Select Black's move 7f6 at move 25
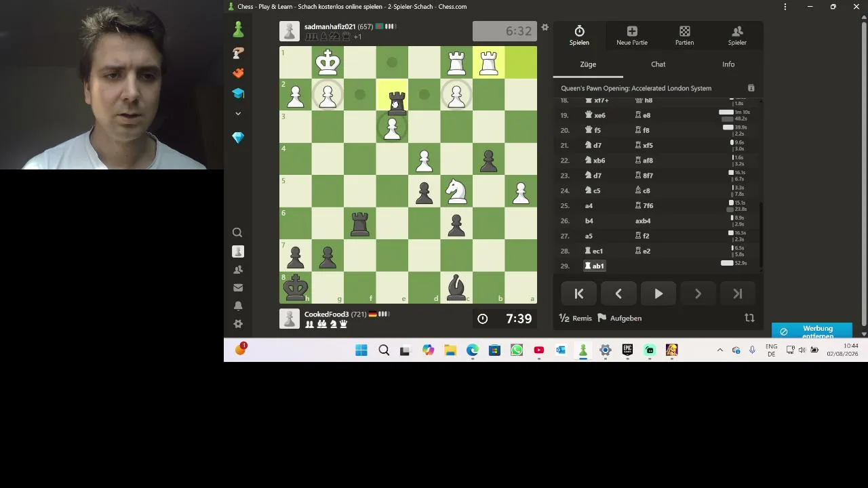868x488 pixels. tap(644, 205)
